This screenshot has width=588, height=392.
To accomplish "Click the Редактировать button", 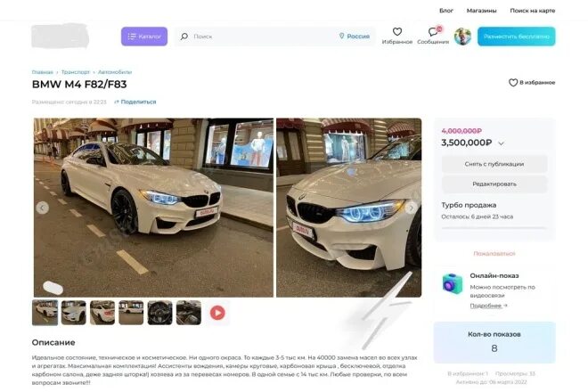I will click(x=494, y=184).
